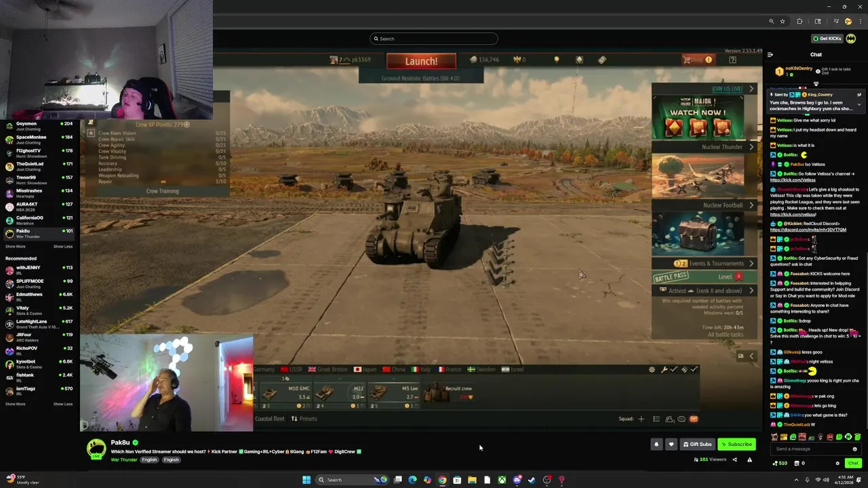Bookmark page with the star icon
Screen dimensions: 868x488
[783, 22]
